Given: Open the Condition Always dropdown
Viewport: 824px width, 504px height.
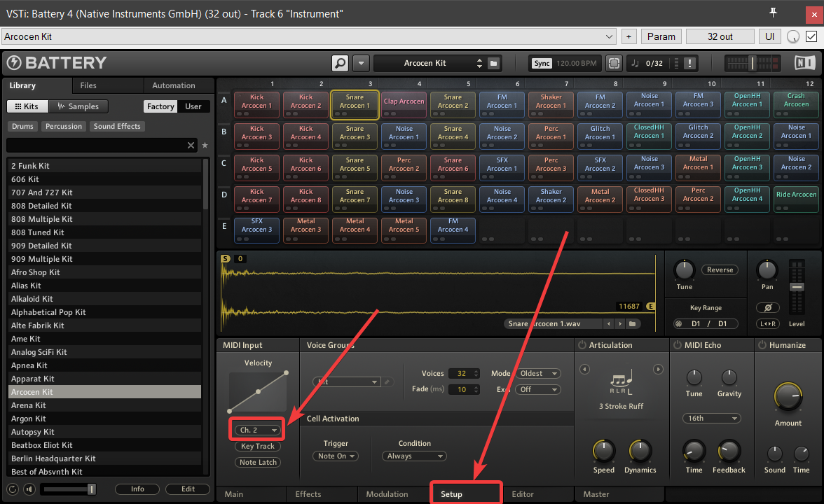Looking at the screenshot, I should pyautogui.click(x=414, y=456).
